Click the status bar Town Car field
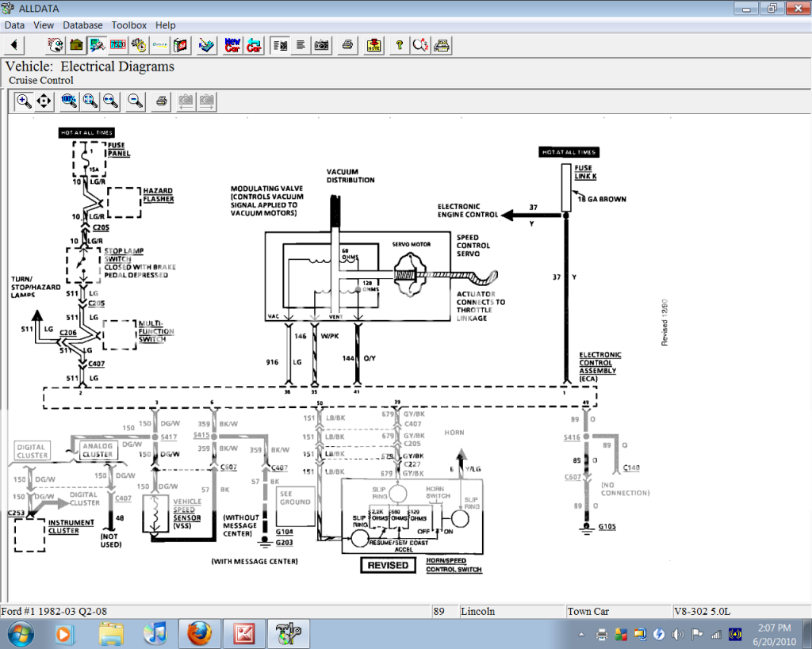This screenshot has height=649, width=812. click(617, 611)
